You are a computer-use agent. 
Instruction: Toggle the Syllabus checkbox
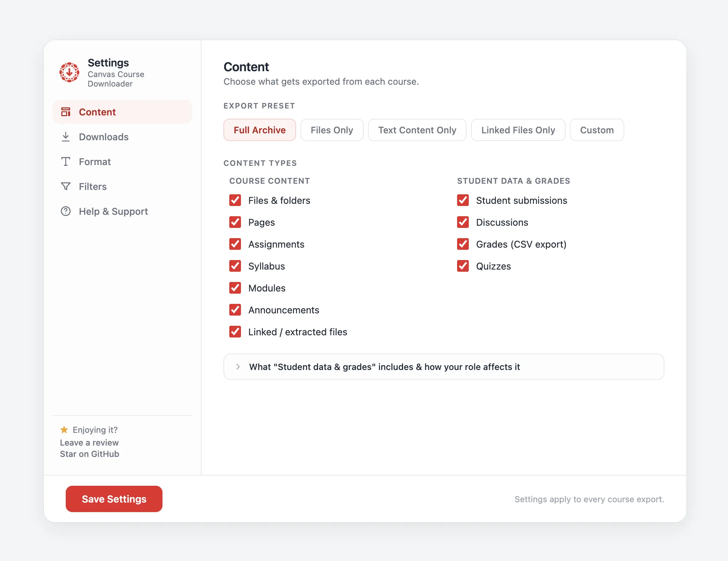coord(235,266)
